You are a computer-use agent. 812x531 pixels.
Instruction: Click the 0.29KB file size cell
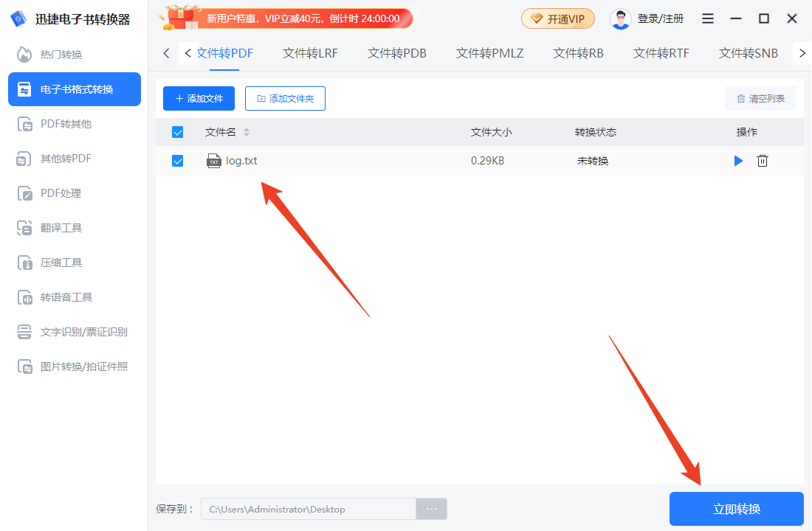[x=488, y=161]
